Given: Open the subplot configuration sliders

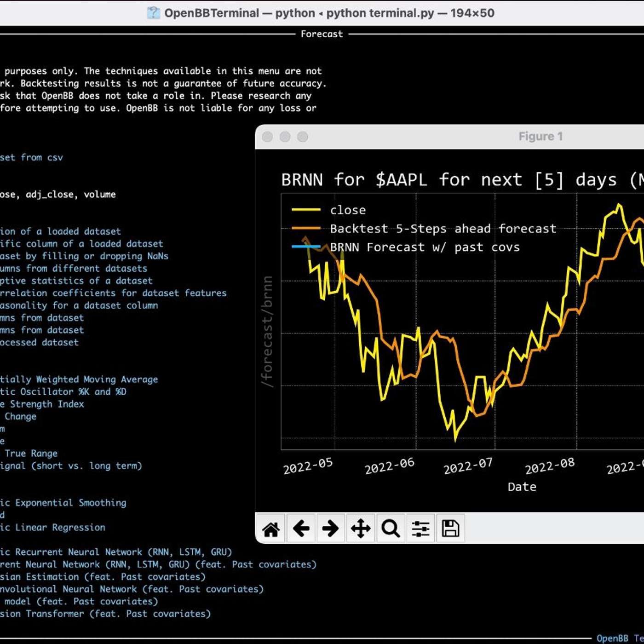Looking at the screenshot, I should [x=420, y=528].
